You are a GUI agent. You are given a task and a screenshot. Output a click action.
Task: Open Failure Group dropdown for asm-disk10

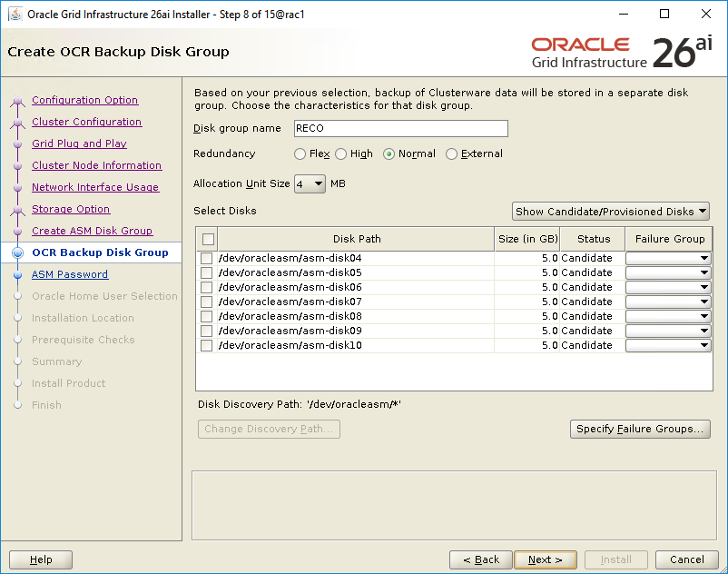coord(668,345)
